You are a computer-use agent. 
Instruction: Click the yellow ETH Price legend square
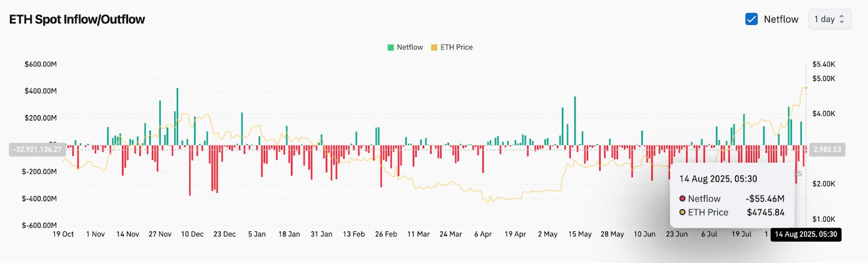[434, 47]
